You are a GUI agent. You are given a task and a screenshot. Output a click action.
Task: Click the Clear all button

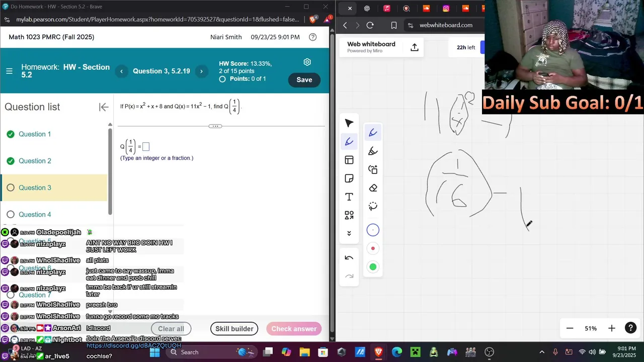[x=171, y=329]
